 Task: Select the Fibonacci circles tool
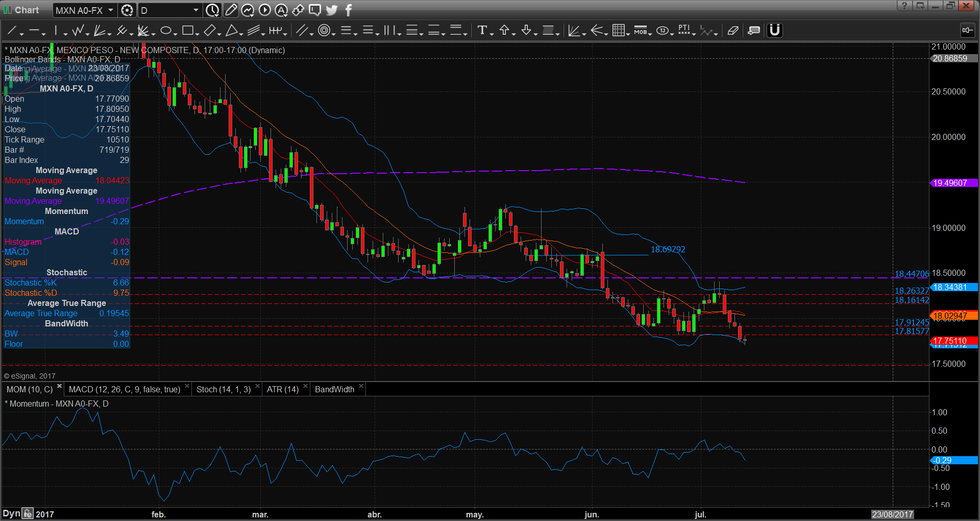pyautogui.click(x=324, y=31)
